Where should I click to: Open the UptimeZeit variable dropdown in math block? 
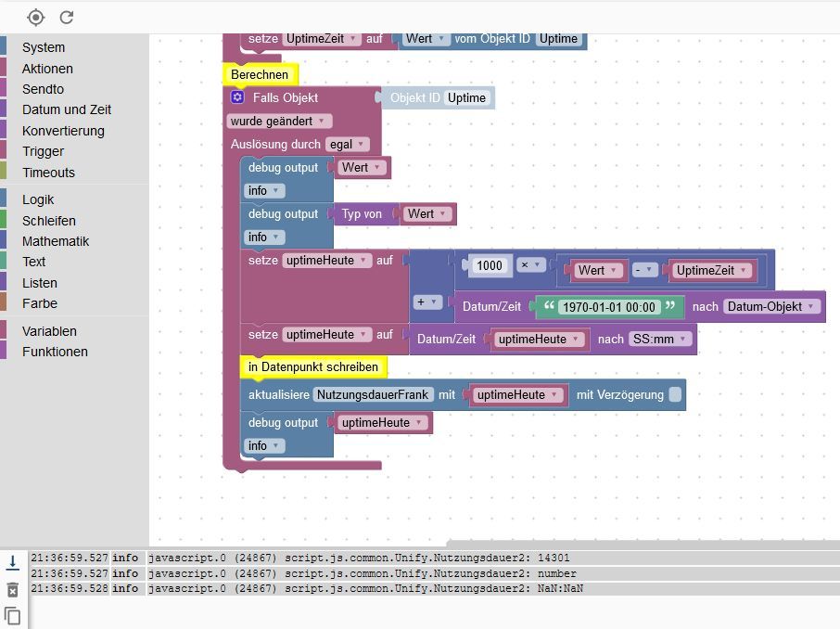coord(711,270)
